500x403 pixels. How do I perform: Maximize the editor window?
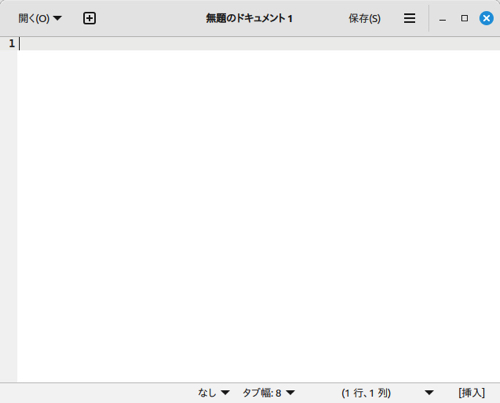click(x=464, y=18)
